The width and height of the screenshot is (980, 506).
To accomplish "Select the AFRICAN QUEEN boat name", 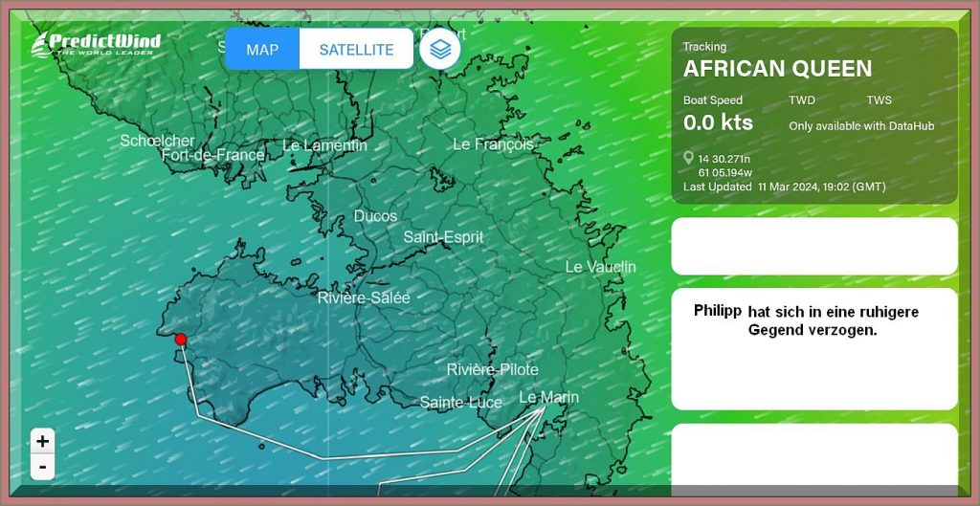I will [x=777, y=69].
